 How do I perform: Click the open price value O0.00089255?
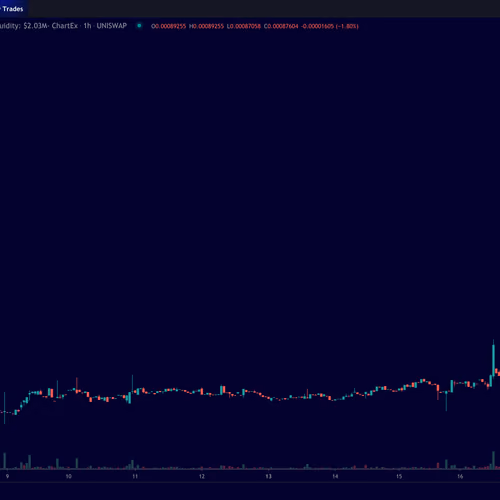click(168, 26)
